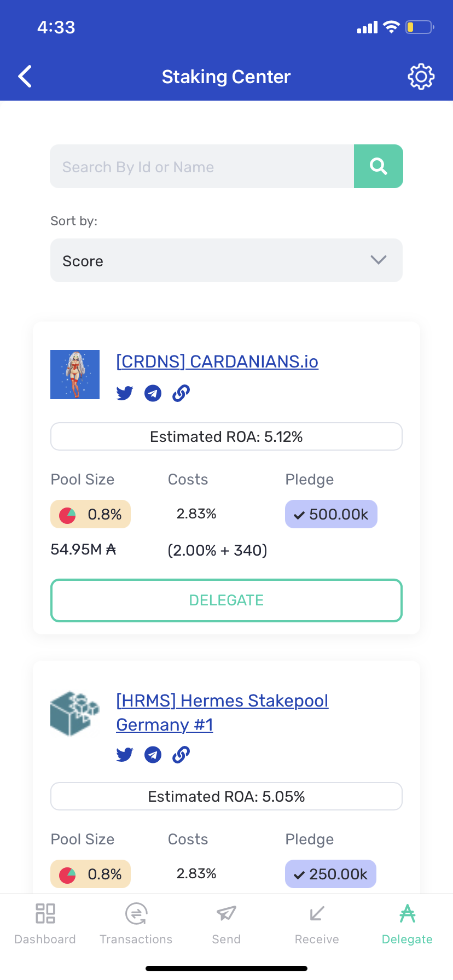Switch to the Transactions tab
453x980 pixels.
click(136, 924)
